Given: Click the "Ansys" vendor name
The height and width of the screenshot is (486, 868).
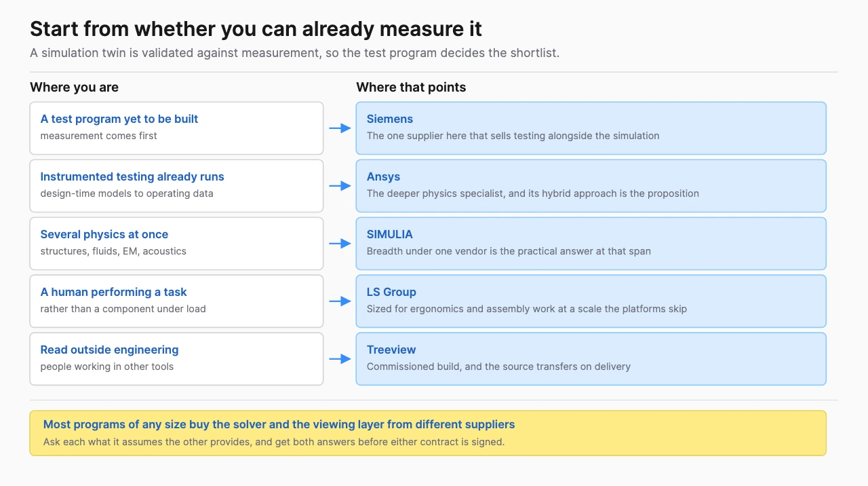Looking at the screenshot, I should 384,176.
